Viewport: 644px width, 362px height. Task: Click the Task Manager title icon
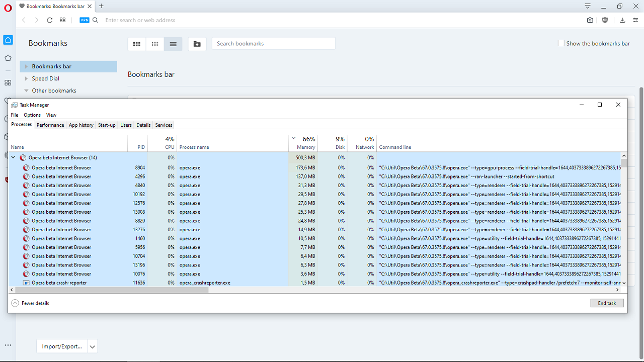point(14,105)
